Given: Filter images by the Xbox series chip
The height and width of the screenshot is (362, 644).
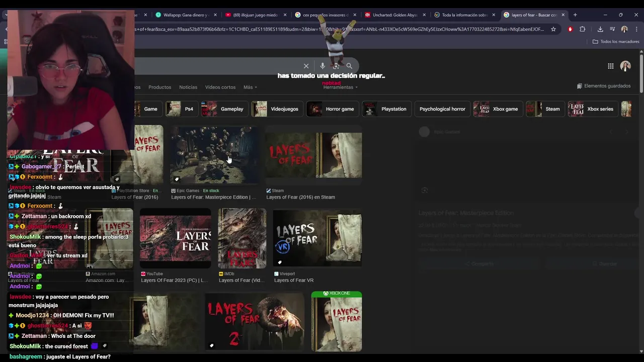Looking at the screenshot, I should coord(593,109).
